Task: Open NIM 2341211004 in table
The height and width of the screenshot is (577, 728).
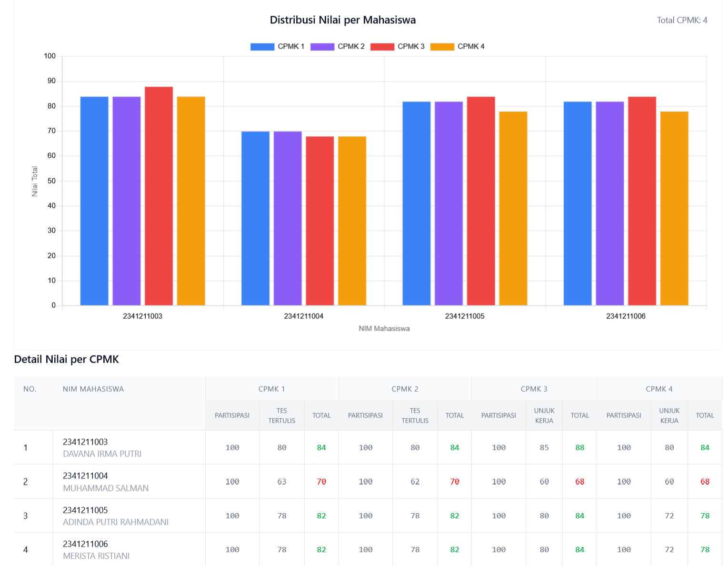Action: click(85, 476)
